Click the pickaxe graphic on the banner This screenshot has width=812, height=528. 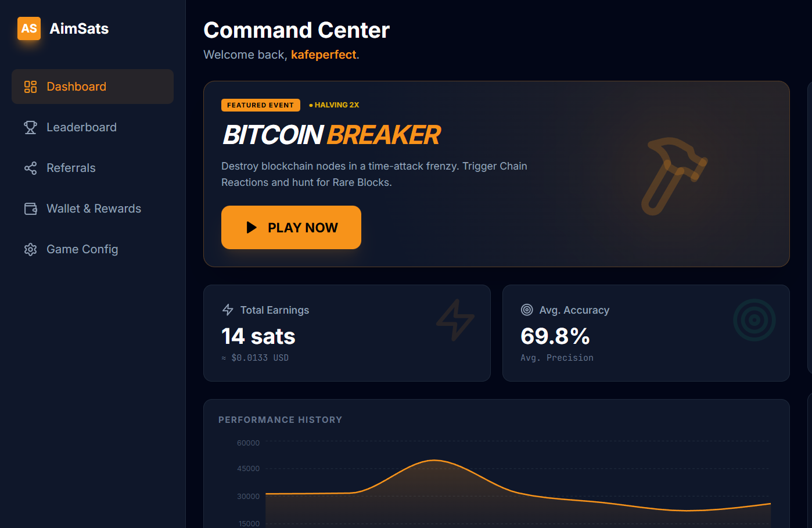[674, 174]
